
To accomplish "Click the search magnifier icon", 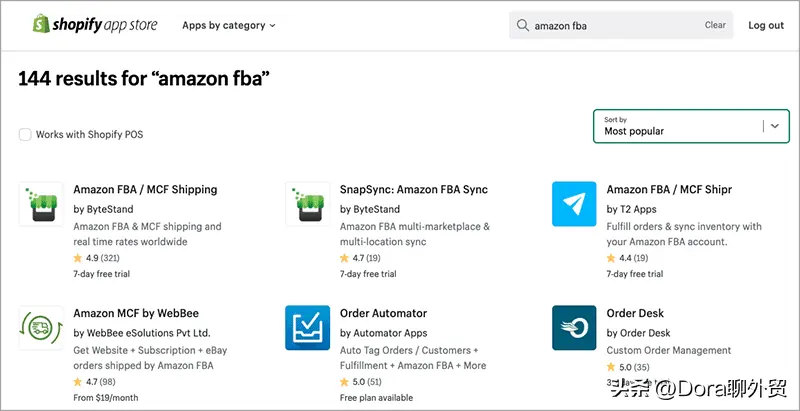I will [522, 25].
